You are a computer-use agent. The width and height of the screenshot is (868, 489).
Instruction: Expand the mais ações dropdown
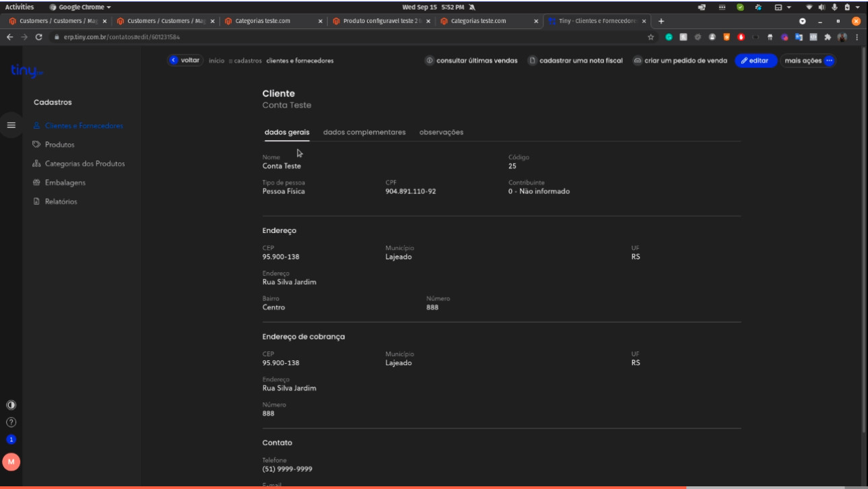808,61
